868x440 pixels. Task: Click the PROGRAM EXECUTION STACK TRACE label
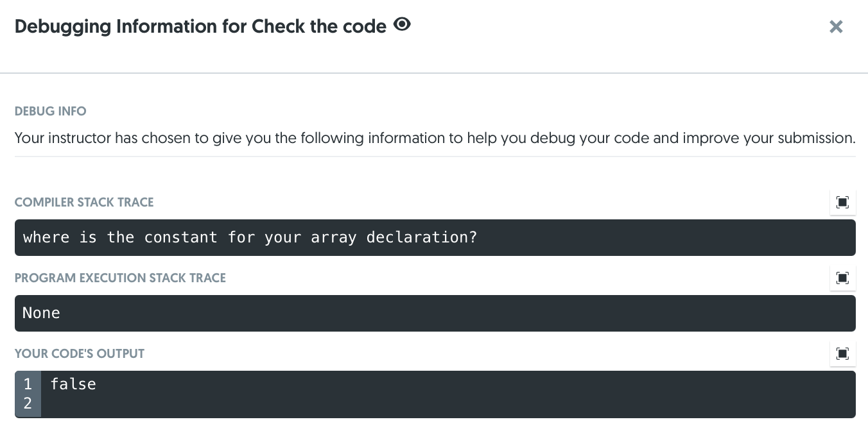click(120, 278)
